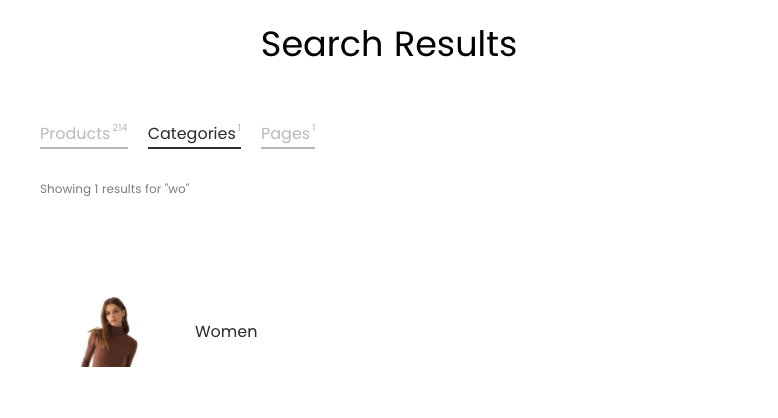Click the gray underline below Pages
Image resolution: width=778 pixels, height=418 pixels.
pyautogui.click(x=288, y=147)
